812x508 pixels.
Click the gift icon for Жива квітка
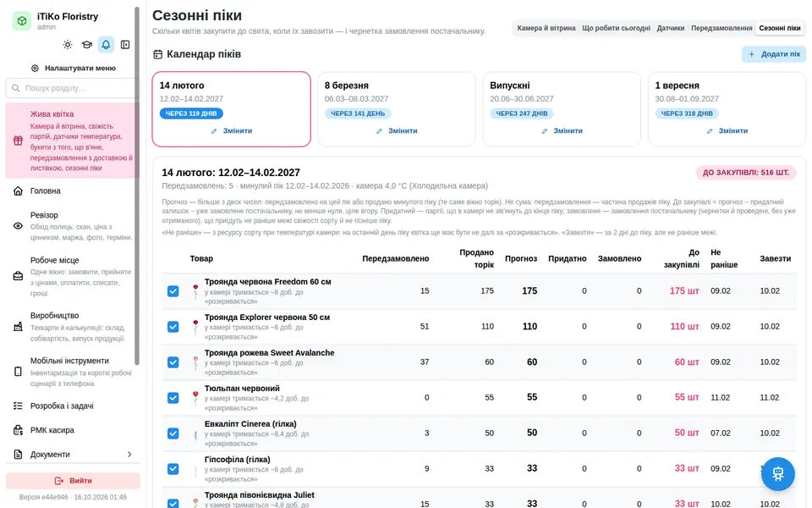pos(18,141)
